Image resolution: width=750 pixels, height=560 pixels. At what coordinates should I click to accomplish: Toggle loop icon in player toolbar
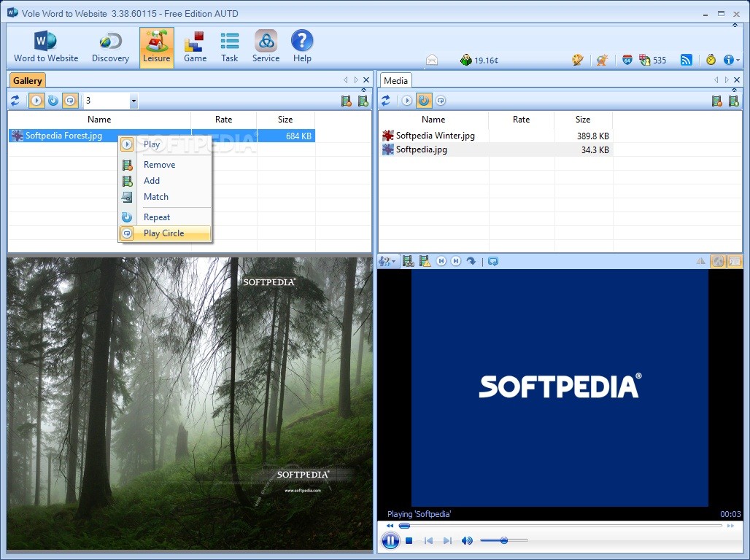[493, 261]
